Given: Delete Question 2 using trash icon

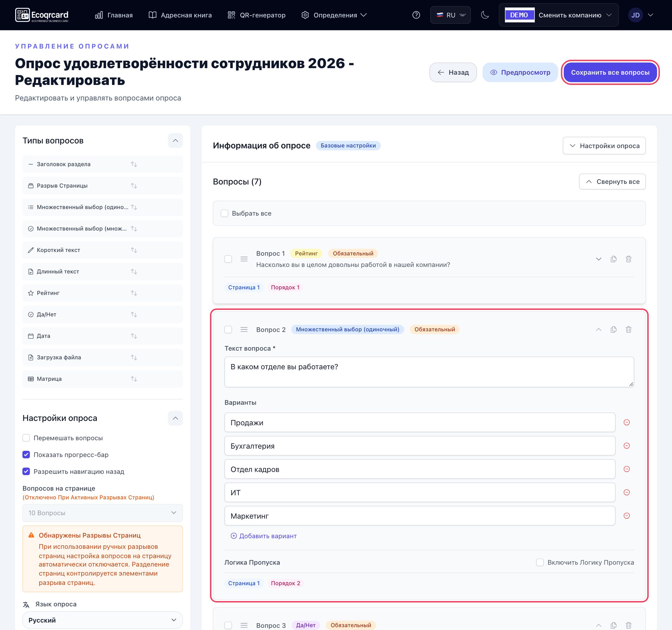Looking at the screenshot, I should (628, 329).
